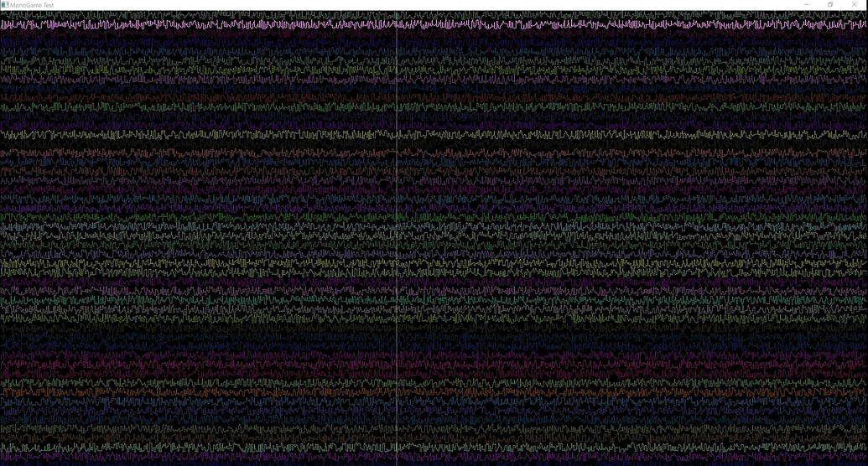Image resolution: width=868 pixels, height=466 pixels.
Task: Click the MonoGame app icon in title bar
Action: coord(4,5)
